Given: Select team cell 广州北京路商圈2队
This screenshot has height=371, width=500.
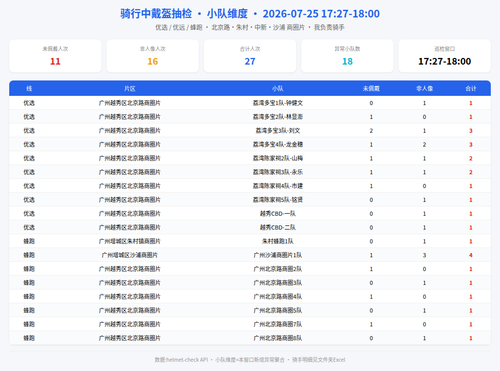Looking at the screenshot, I should tap(278, 269).
